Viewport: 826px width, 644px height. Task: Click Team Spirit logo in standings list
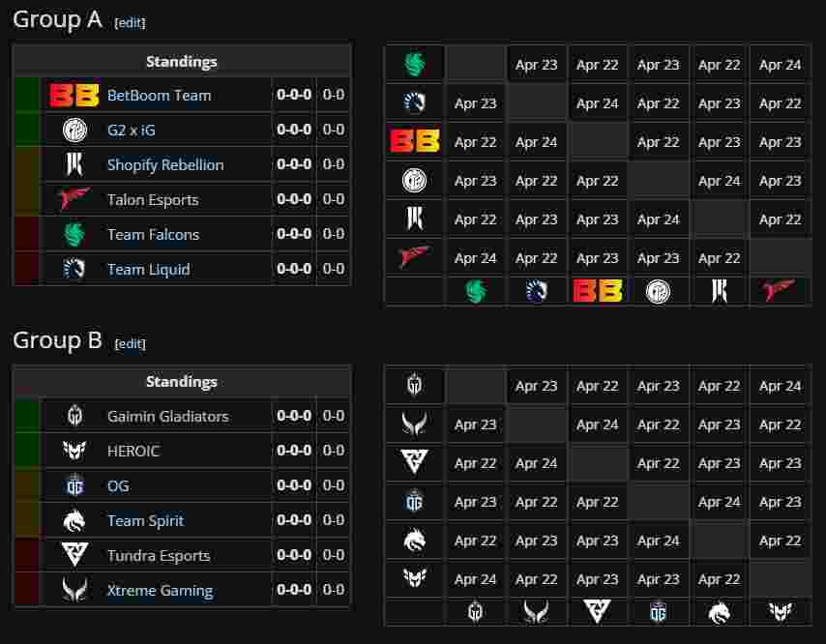tap(74, 520)
